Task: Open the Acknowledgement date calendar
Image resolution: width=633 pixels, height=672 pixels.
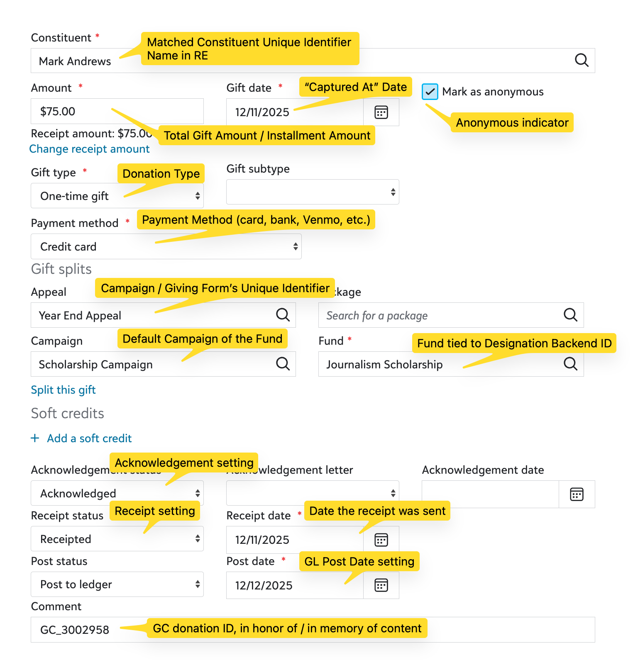Action: (577, 494)
